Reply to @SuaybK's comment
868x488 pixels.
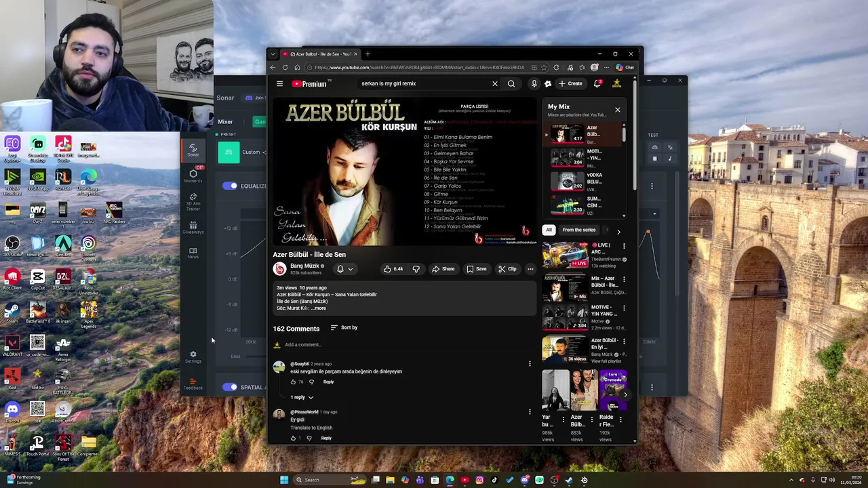pyautogui.click(x=328, y=382)
